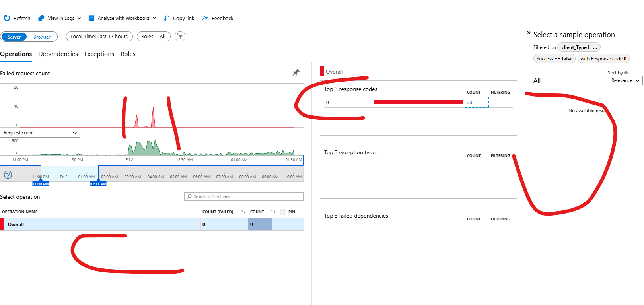644x305 pixels.
Task: Open the Request count dropdown
Action: tap(40, 133)
